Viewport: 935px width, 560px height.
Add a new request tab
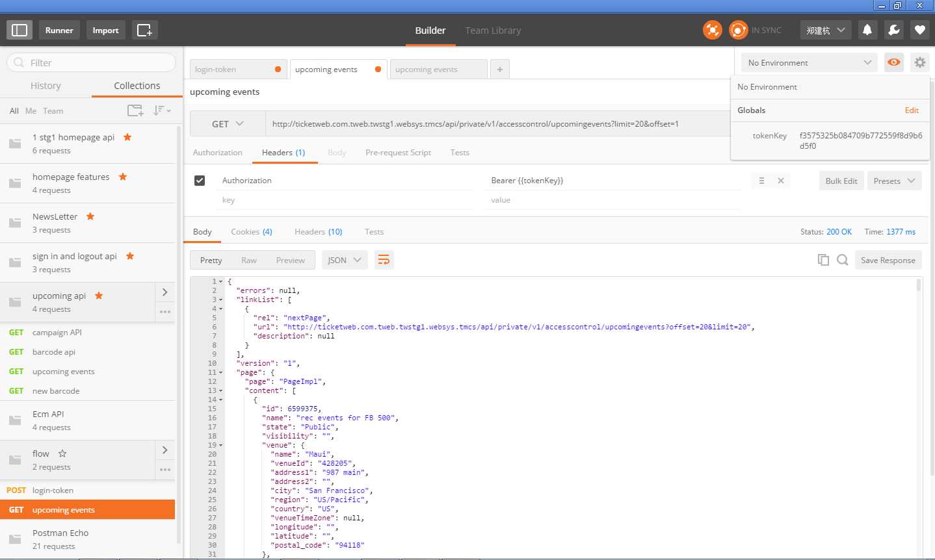pyautogui.click(x=500, y=69)
